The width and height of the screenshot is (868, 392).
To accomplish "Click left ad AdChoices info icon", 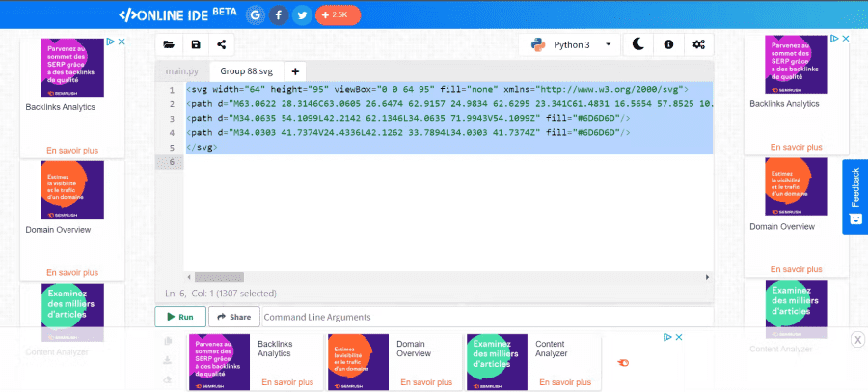I will (x=111, y=42).
